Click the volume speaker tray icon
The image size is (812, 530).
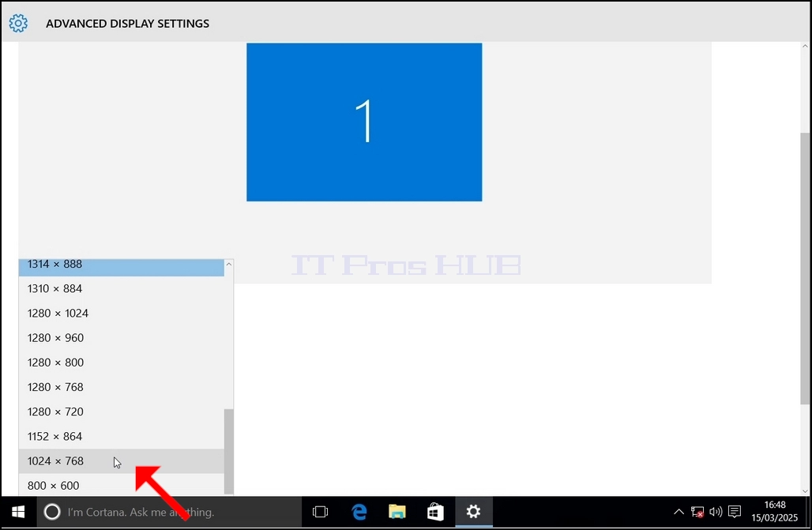(x=716, y=512)
